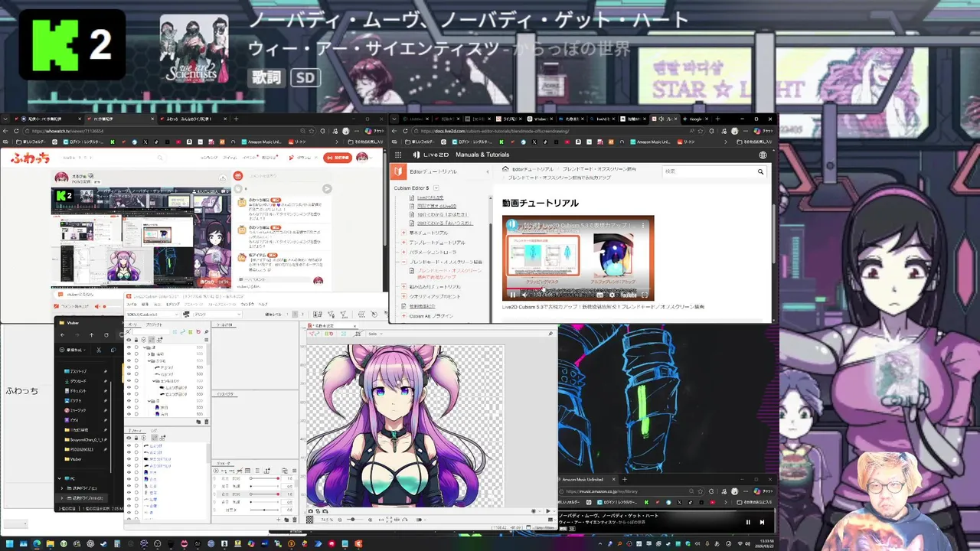Image resolution: width=980 pixels, height=551 pixels.
Task: Click the orange 配信準備 button on whowatch
Action: click(338, 158)
